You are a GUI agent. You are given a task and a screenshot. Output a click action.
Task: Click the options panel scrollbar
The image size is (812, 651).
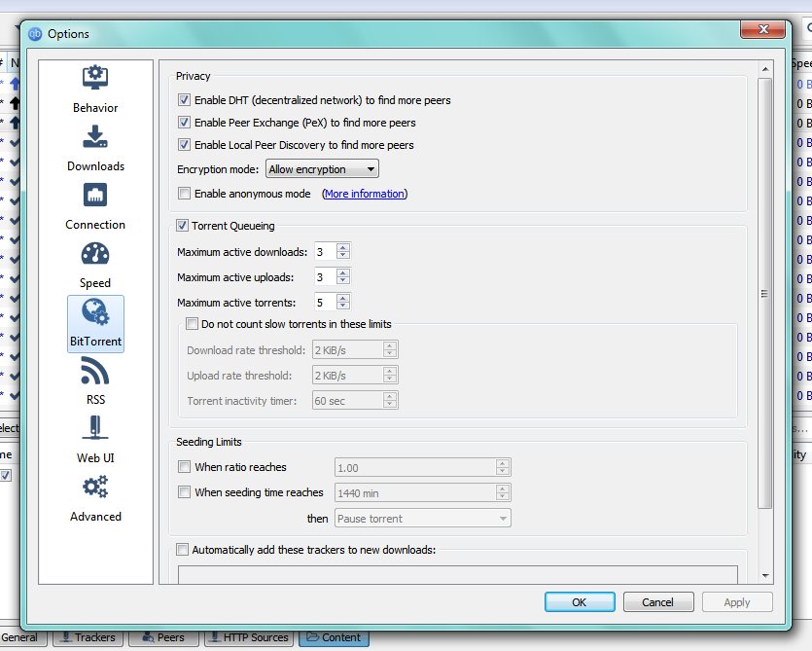pyautogui.click(x=763, y=292)
